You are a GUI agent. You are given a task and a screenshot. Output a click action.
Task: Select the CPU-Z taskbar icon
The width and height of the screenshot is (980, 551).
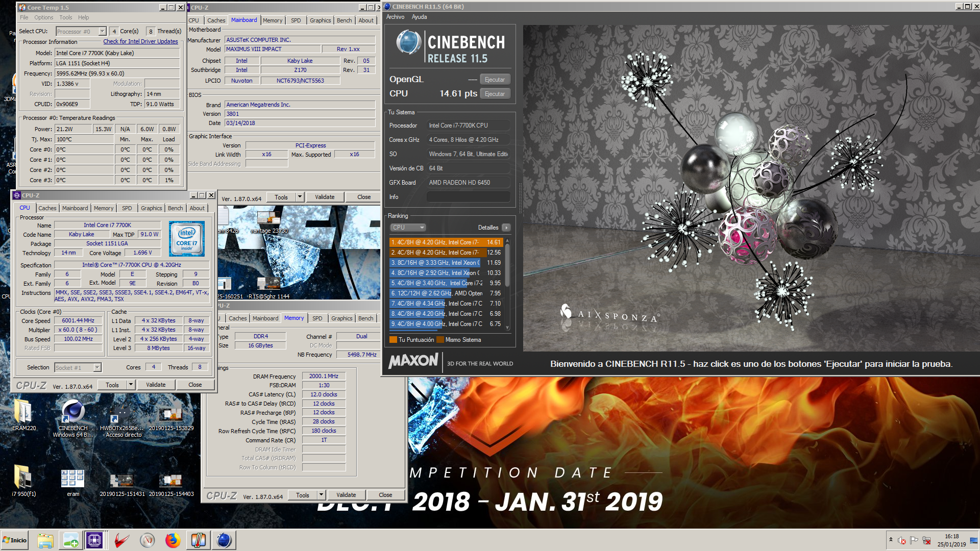point(94,540)
